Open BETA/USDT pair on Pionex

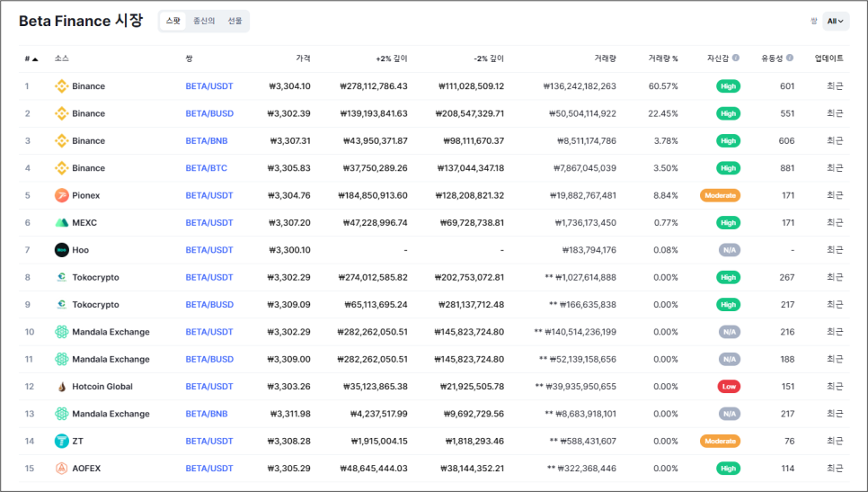click(x=209, y=195)
